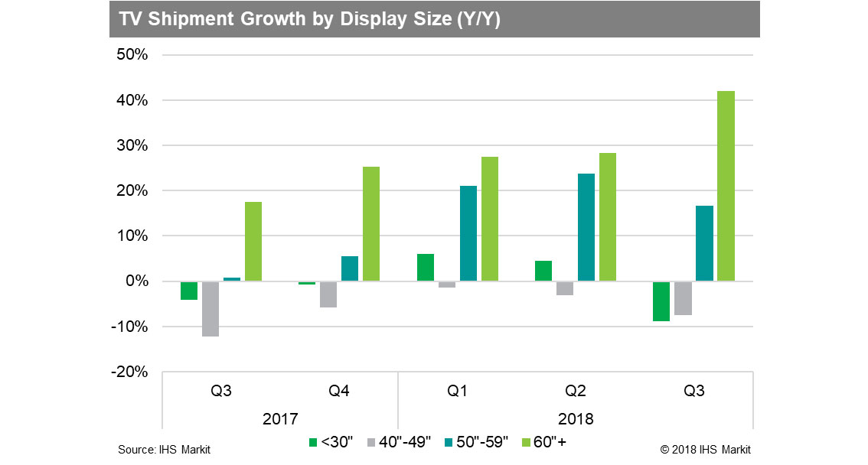Click the green <30" legend swatch
868x465 pixels.
pyautogui.click(x=312, y=442)
